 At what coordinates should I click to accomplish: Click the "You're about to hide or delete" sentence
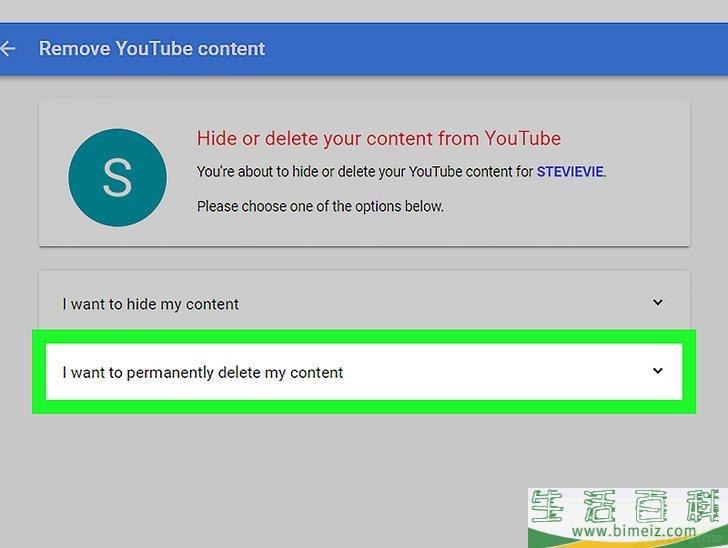401,172
